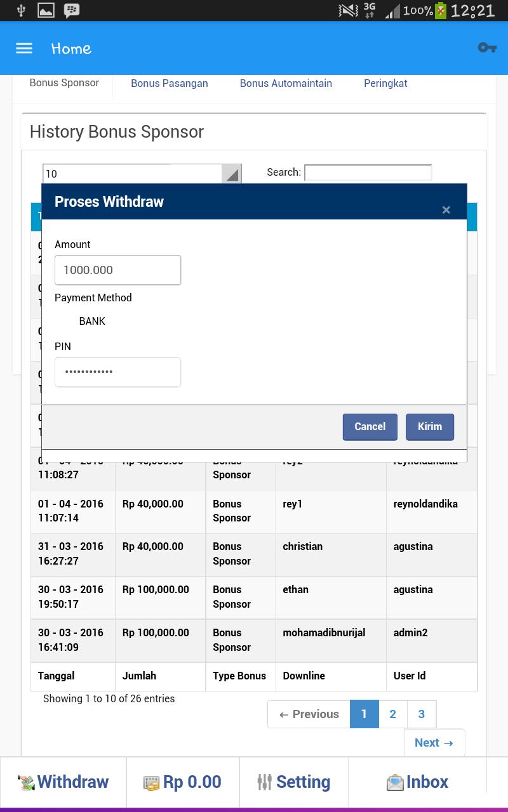Image resolution: width=508 pixels, height=812 pixels.
Task: Open Withdraw from bottom bar
Action: coord(63,782)
